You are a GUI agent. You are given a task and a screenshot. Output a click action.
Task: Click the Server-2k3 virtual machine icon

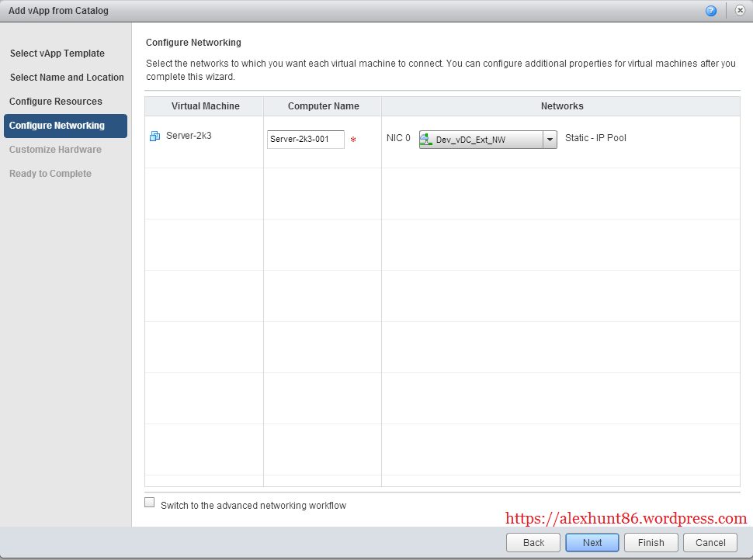click(x=154, y=136)
